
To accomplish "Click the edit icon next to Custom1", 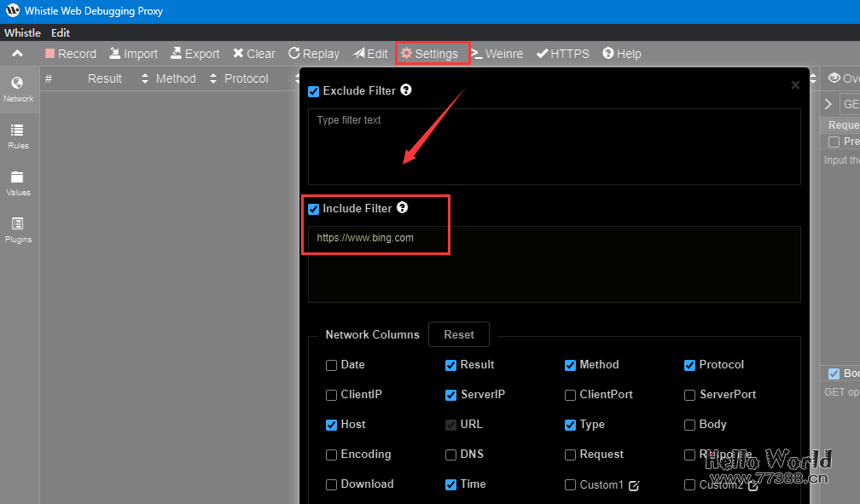I will (x=634, y=485).
